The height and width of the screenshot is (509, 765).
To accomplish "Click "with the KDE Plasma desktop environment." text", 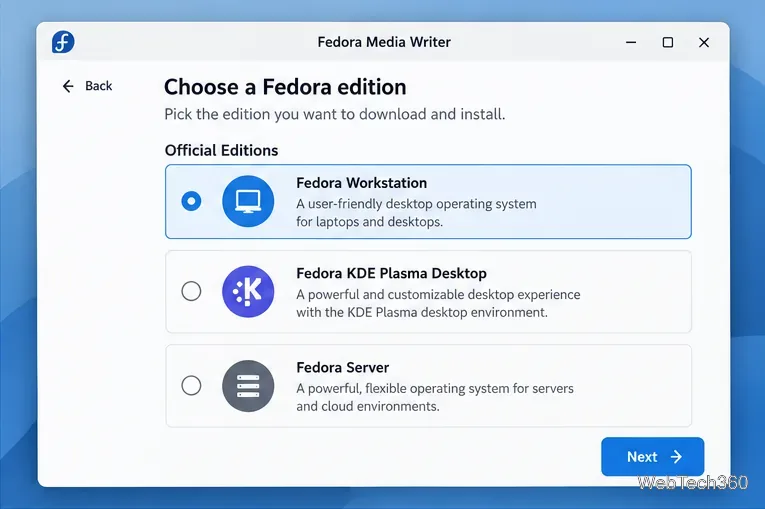I will coord(422,312).
